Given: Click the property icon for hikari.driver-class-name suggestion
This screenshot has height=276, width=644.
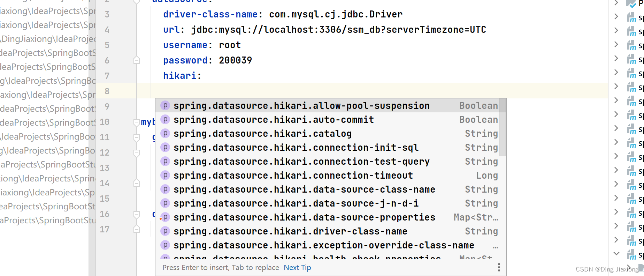Looking at the screenshot, I should click(165, 231).
